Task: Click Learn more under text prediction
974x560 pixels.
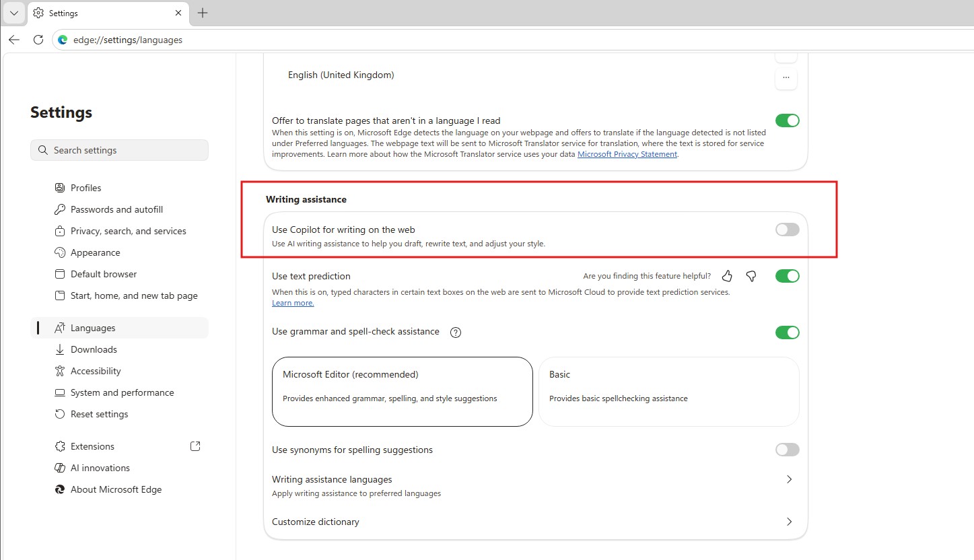Action: point(292,302)
